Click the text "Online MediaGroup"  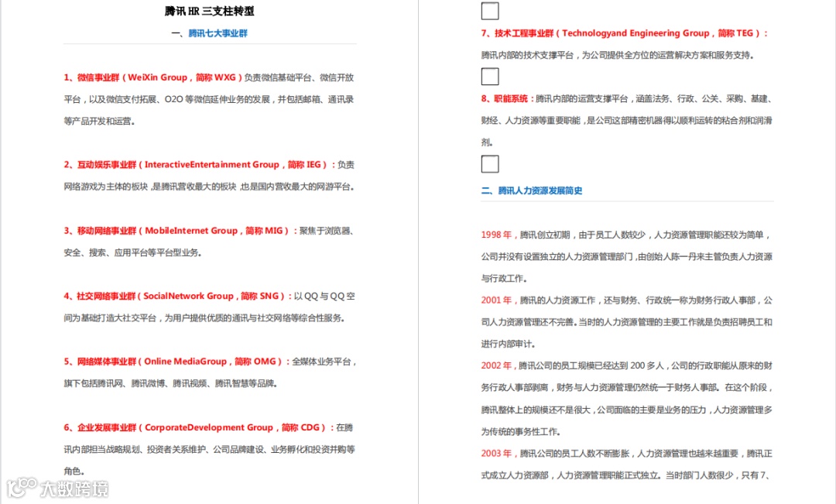tap(186, 362)
